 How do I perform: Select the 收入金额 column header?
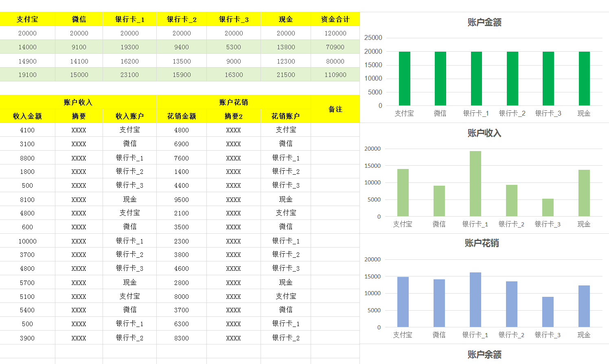tap(27, 116)
